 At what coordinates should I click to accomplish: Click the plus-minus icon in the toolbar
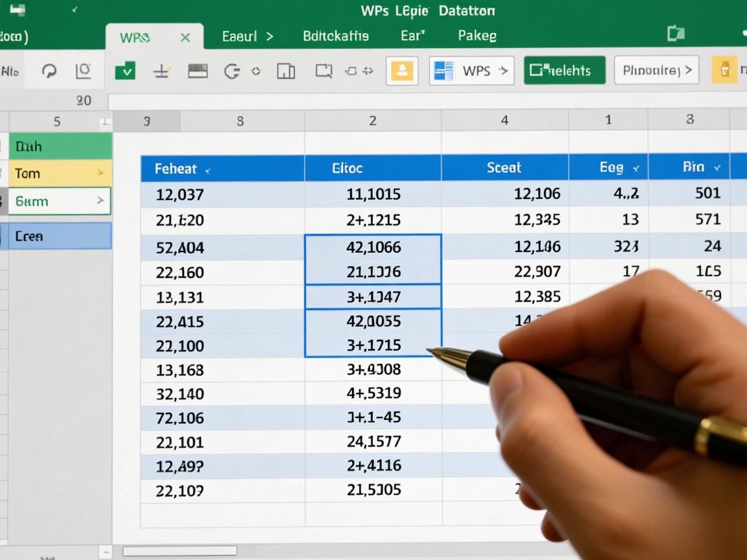pyautogui.click(x=161, y=71)
